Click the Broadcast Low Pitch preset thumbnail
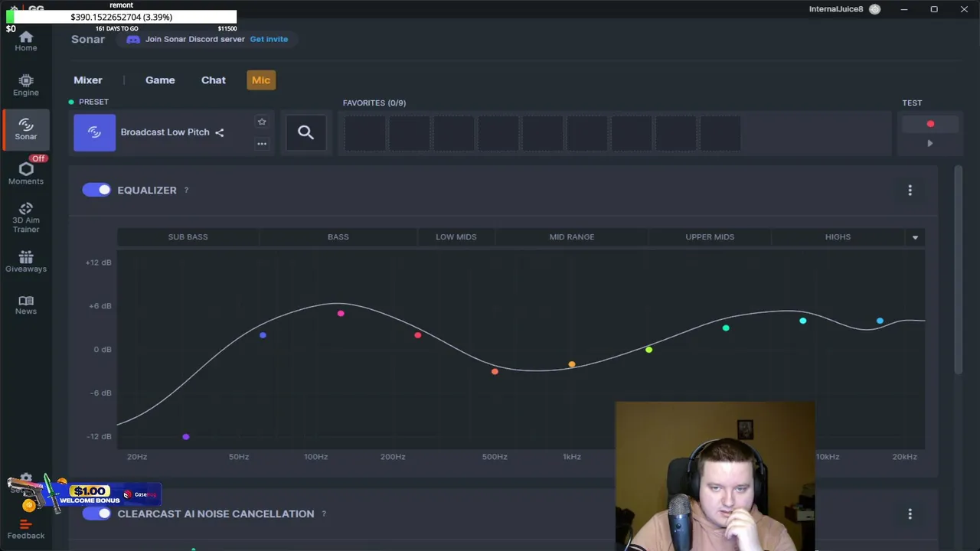Viewport: 980px width, 551px height. click(94, 132)
